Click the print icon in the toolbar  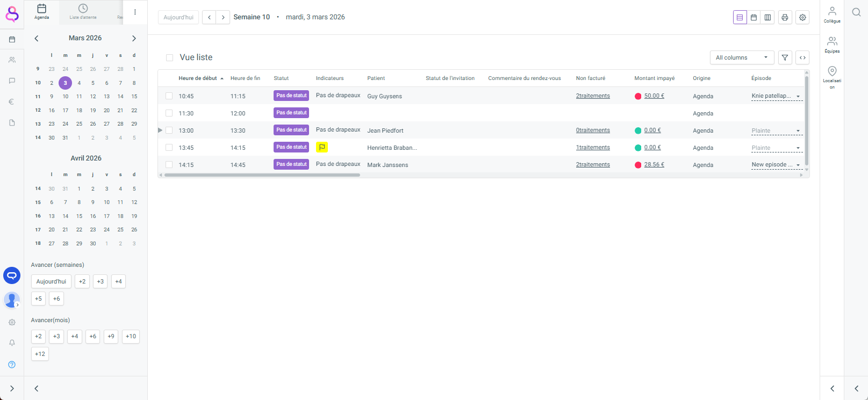coord(785,17)
